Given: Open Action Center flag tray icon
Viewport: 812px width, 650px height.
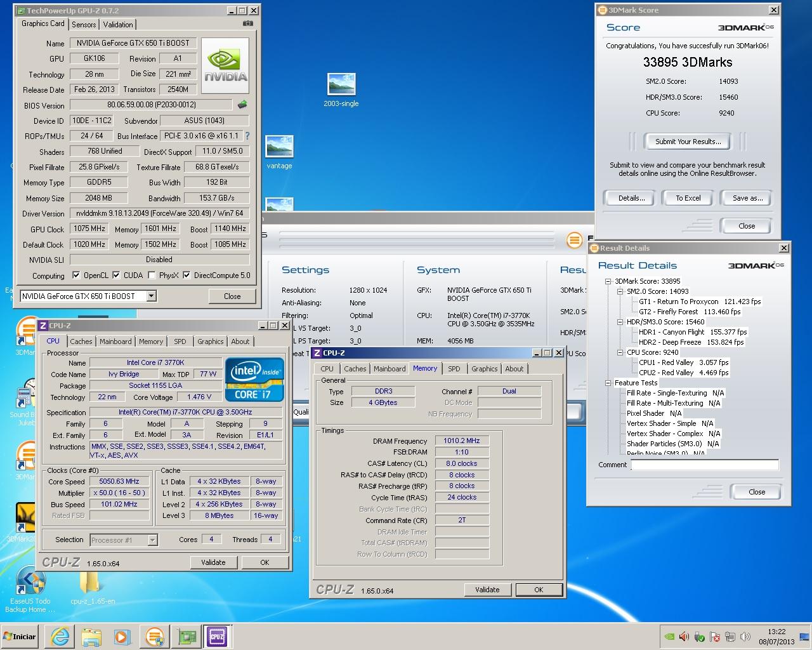Looking at the screenshot, I should tap(715, 637).
